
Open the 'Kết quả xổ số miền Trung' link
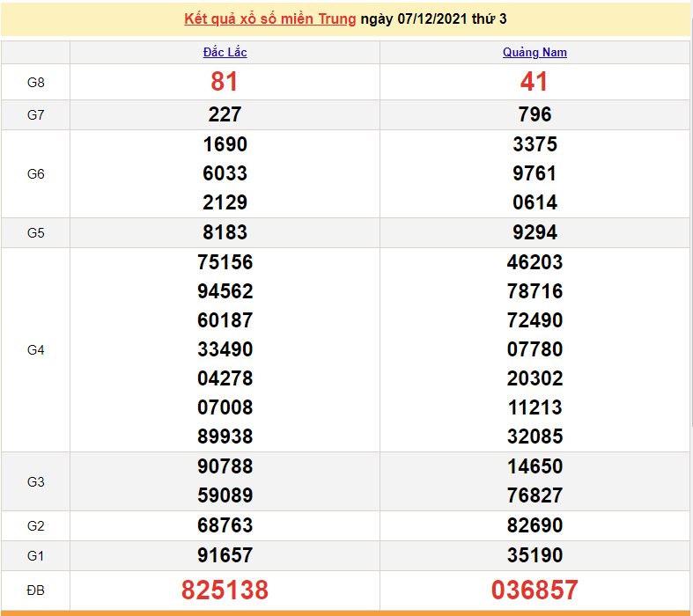click(x=270, y=18)
